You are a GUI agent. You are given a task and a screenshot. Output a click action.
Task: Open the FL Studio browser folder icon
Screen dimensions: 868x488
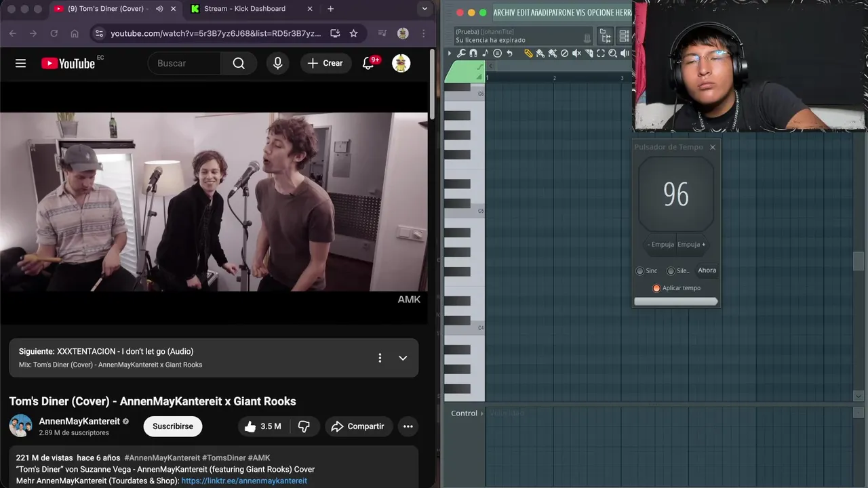[x=605, y=36]
